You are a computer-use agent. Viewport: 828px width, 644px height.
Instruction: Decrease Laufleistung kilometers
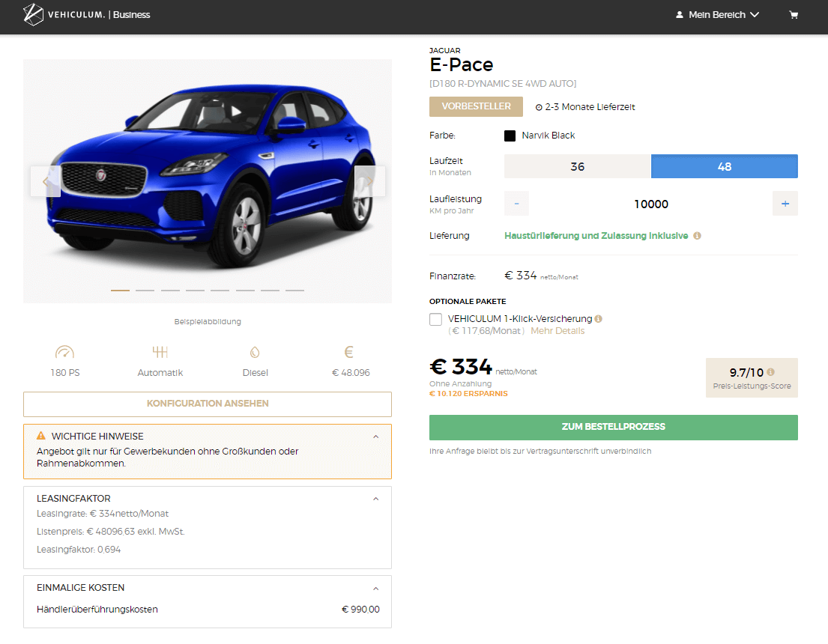516,204
